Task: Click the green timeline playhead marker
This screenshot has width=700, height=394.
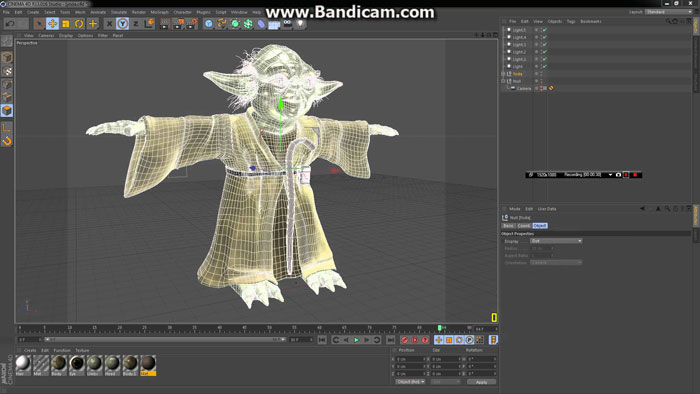Action: 440,328
